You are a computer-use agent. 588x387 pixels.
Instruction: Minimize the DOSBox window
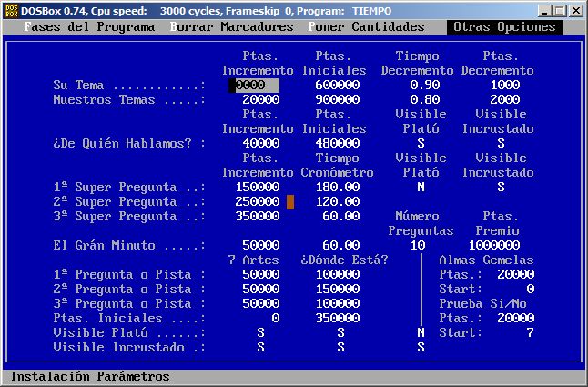[x=544, y=10]
